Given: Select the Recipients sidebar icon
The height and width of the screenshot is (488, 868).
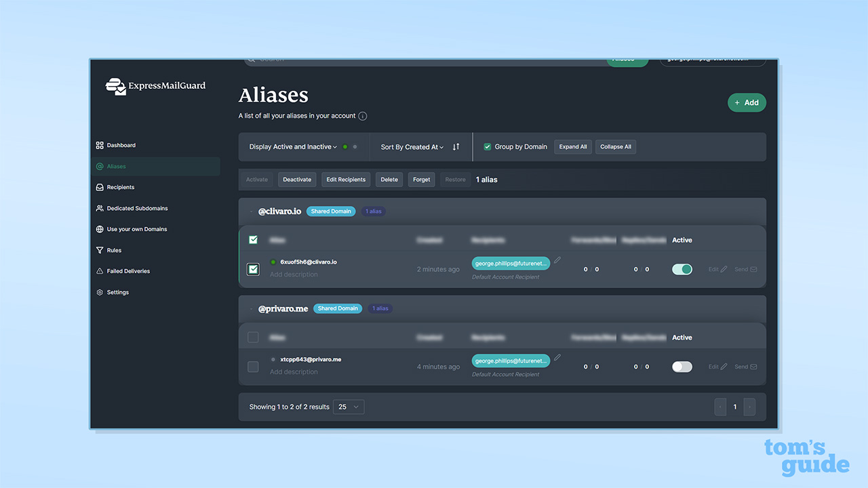Looking at the screenshot, I should click(x=98, y=187).
